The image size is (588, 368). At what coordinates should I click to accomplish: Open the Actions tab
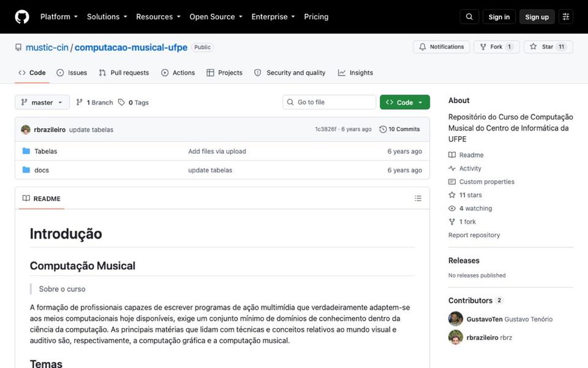pos(178,73)
